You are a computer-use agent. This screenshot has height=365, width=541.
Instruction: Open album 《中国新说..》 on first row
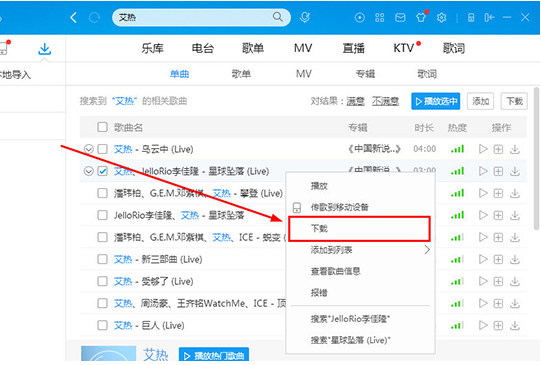point(374,149)
